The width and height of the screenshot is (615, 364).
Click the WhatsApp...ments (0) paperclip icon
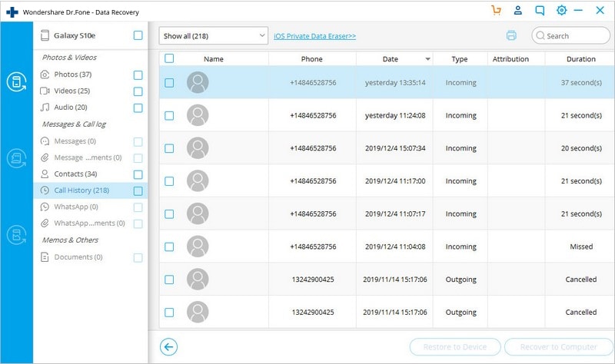(x=45, y=223)
